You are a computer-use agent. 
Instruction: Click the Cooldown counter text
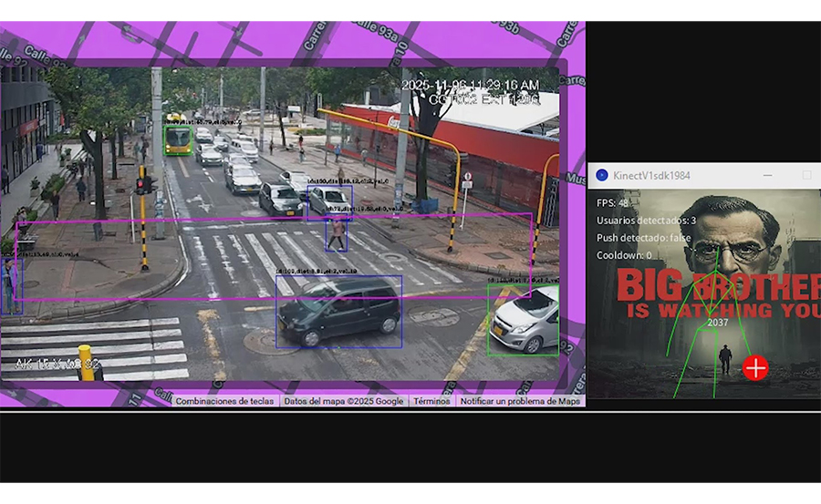[624, 255]
